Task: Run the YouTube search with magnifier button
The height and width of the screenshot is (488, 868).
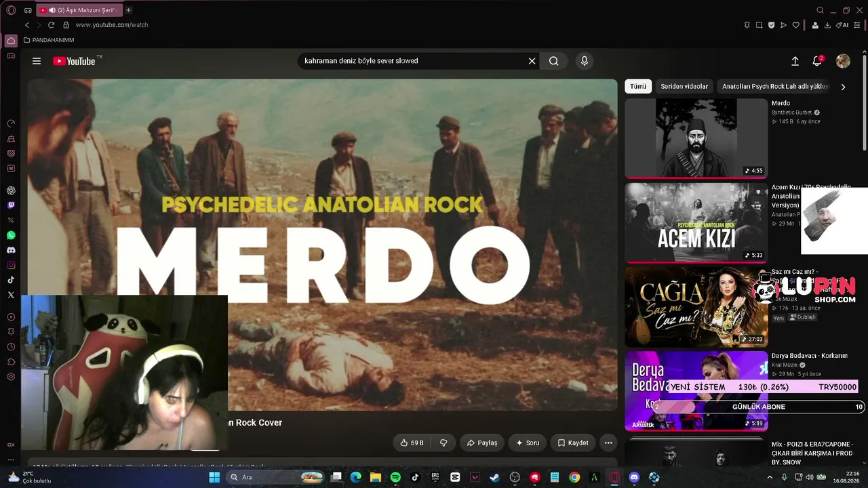Action: tap(554, 61)
